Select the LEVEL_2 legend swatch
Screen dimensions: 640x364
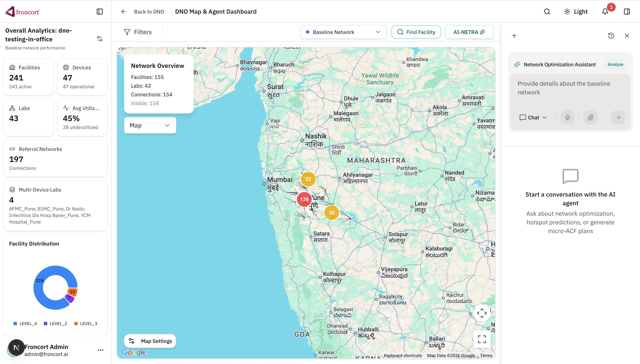click(x=45, y=323)
